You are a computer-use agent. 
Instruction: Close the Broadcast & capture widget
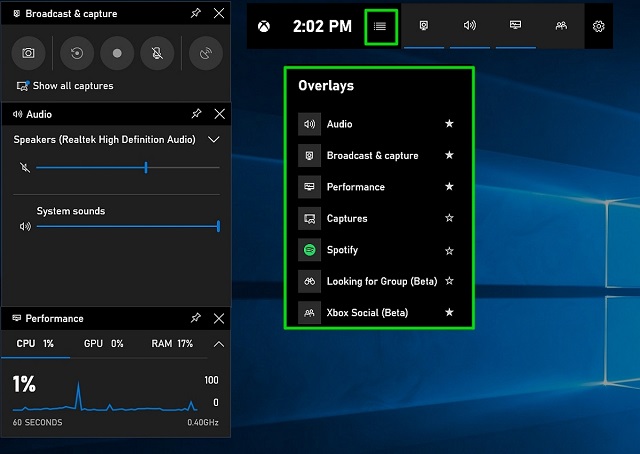(x=219, y=13)
